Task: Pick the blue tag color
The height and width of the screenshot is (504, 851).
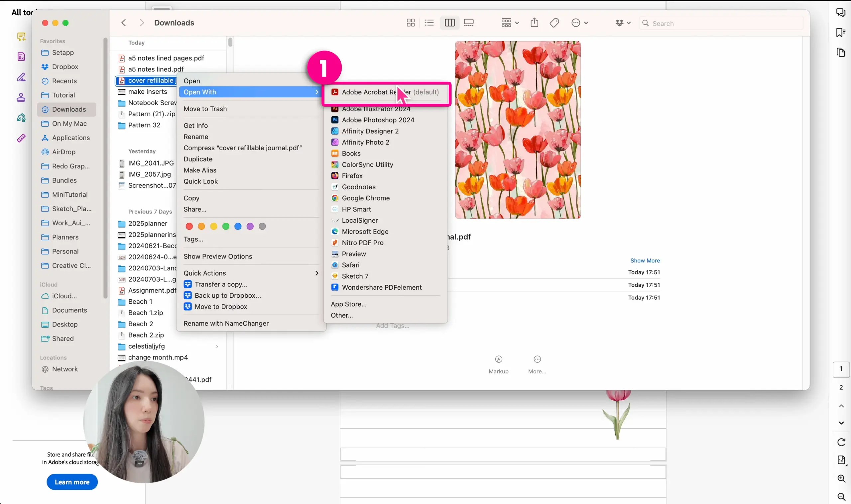Action: [x=238, y=226]
